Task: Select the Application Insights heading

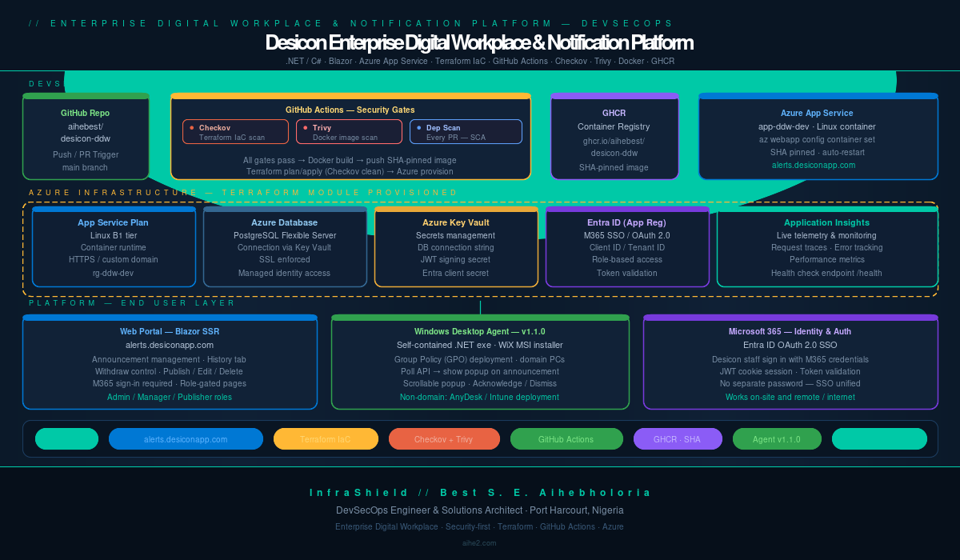Action: (827, 222)
